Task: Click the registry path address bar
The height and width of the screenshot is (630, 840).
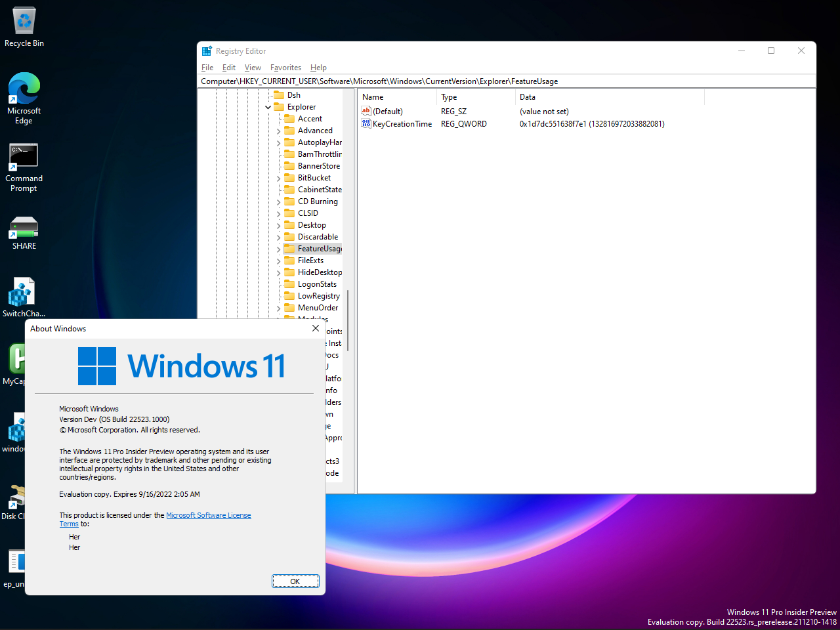Action: [507, 81]
